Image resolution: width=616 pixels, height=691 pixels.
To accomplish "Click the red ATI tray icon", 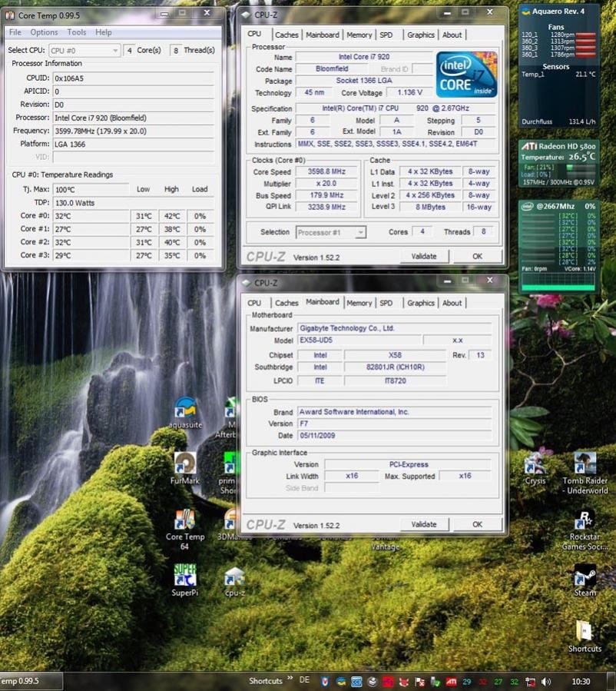I will [452, 681].
